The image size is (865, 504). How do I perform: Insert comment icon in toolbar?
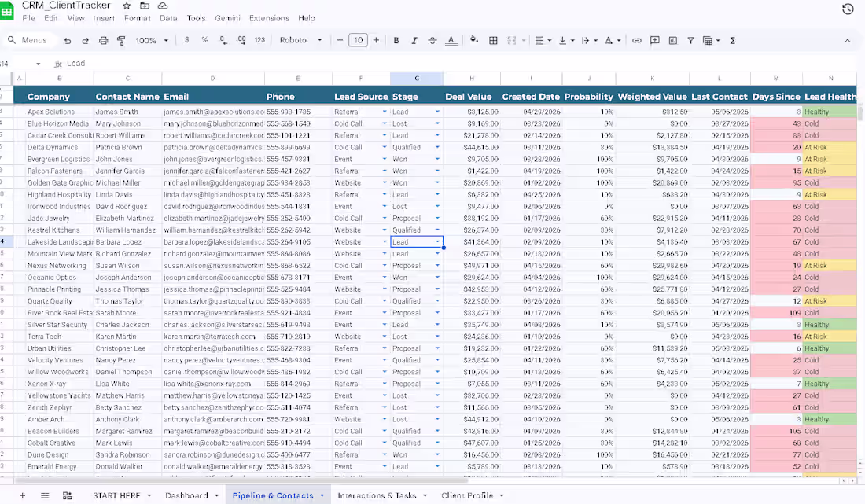pos(655,40)
